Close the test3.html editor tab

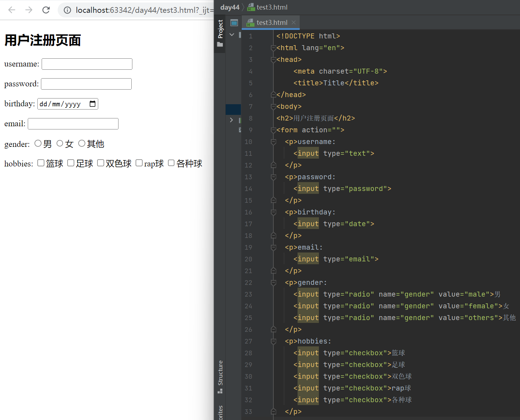(294, 22)
